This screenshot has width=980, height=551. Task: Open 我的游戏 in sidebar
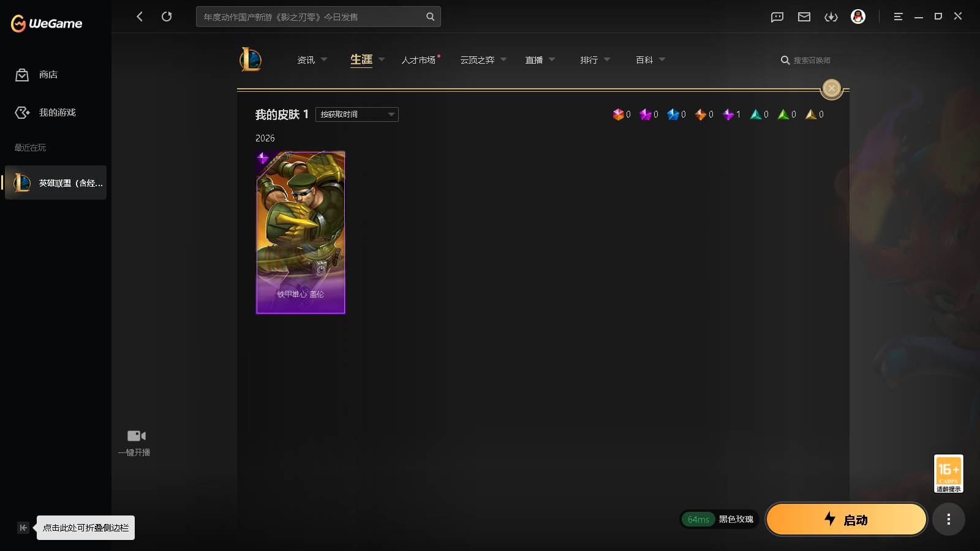coord(45,113)
